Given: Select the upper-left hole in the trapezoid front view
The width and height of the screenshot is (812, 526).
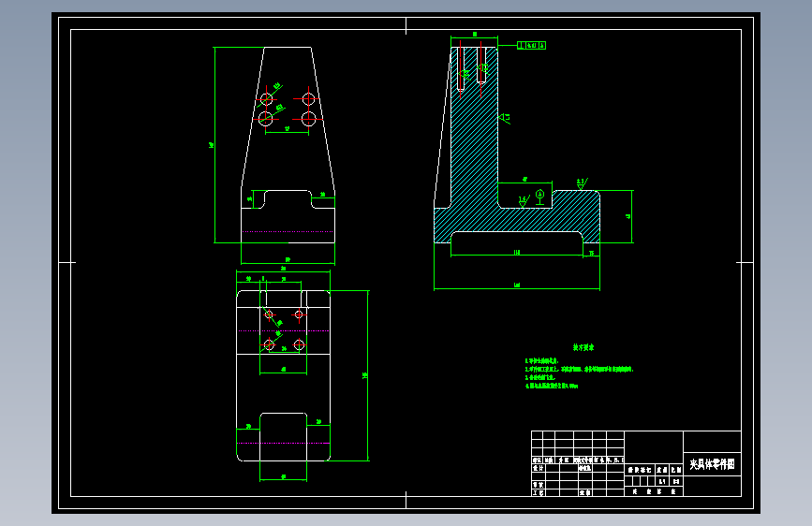Looking at the screenshot, I should click(x=266, y=98).
